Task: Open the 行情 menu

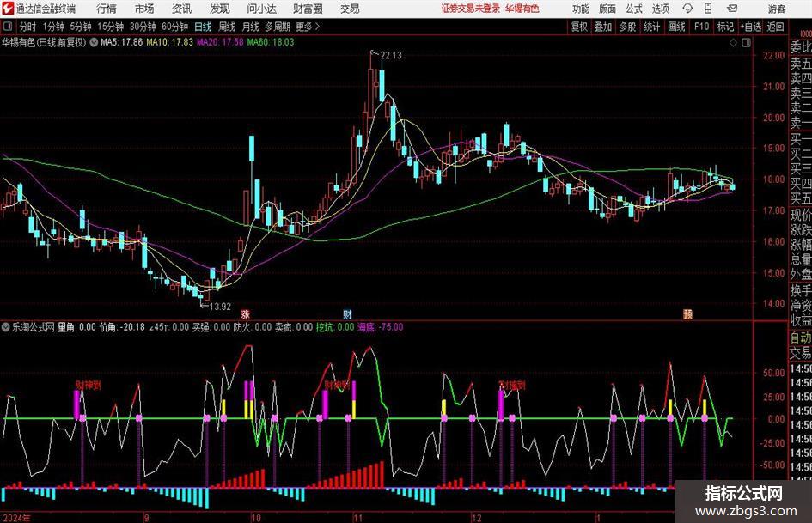Action: point(107,9)
